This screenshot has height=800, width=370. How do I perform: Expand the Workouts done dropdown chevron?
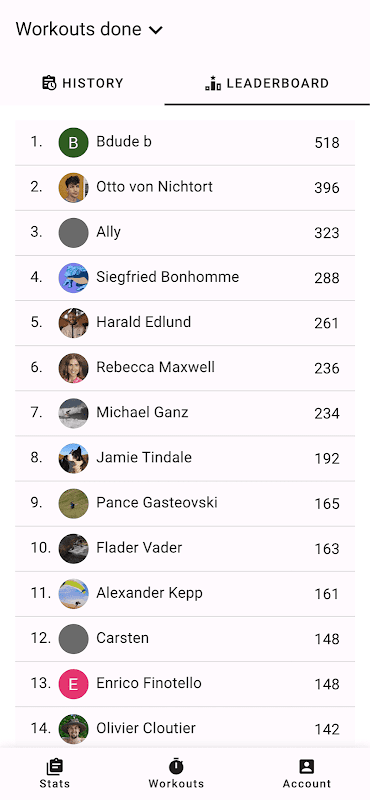click(155, 30)
